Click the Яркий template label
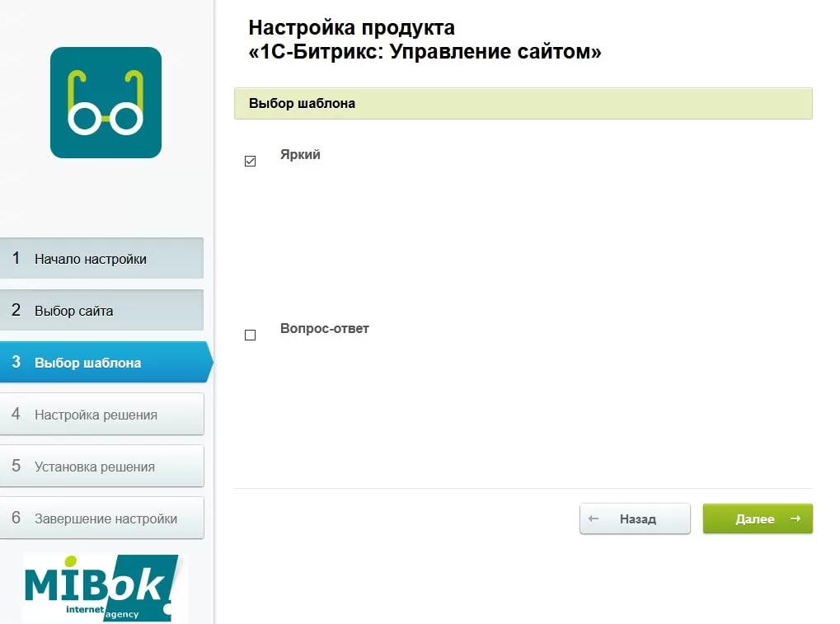840x624 pixels. tap(300, 155)
